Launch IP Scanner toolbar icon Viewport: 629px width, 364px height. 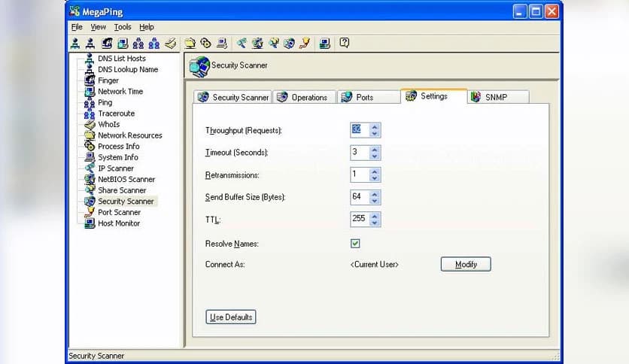coord(242,43)
